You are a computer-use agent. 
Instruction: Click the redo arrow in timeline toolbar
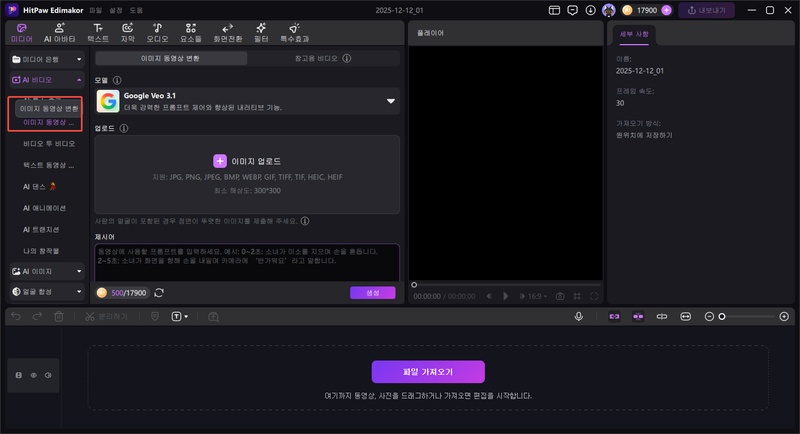(x=37, y=317)
